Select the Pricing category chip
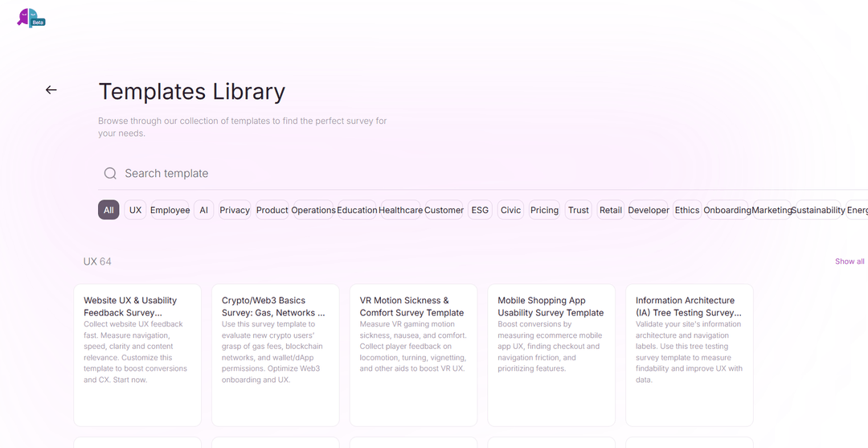Screen dimensions: 868x448 click(x=544, y=210)
